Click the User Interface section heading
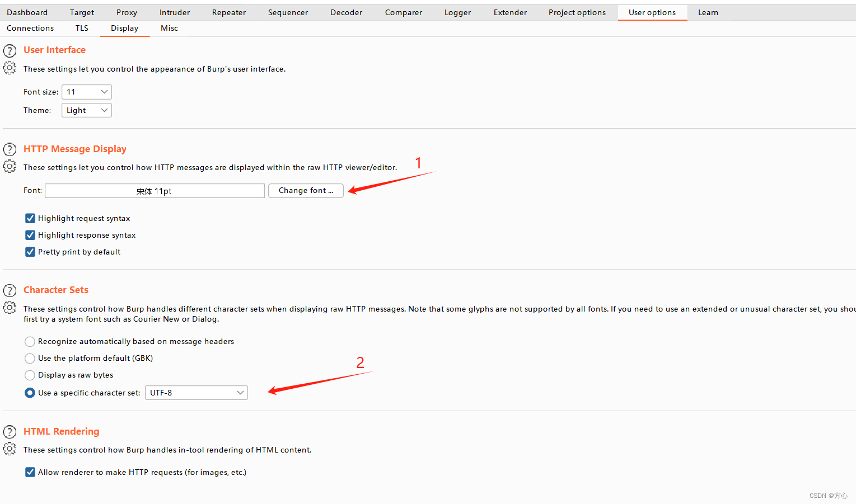 [54, 50]
